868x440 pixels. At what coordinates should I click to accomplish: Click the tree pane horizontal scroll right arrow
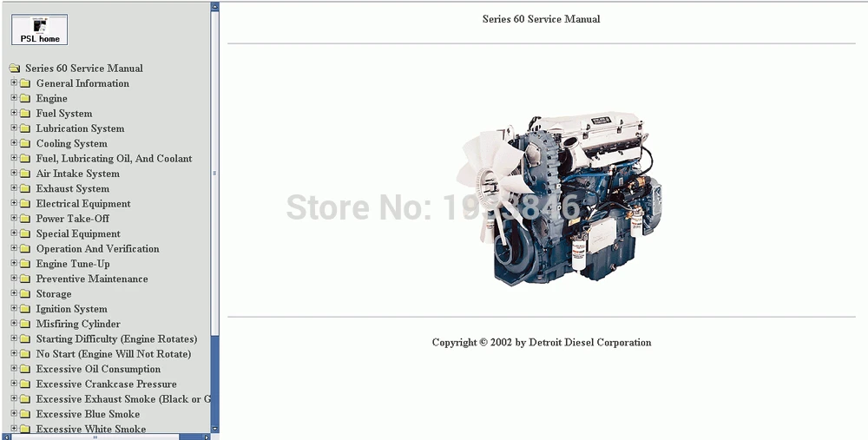pos(207,437)
